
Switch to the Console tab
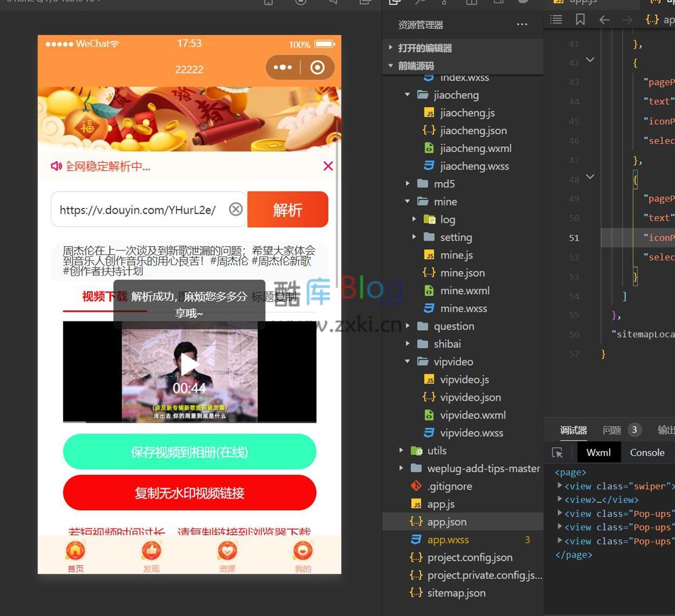(647, 453)
